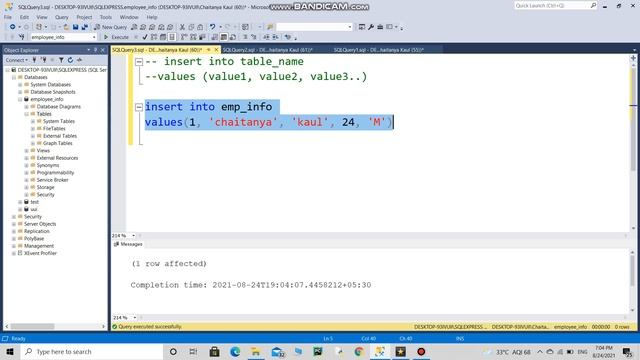
Task: Switch to the SQLQuery2.sql tab
Action: pyautogui.click(x=267, y=50)
